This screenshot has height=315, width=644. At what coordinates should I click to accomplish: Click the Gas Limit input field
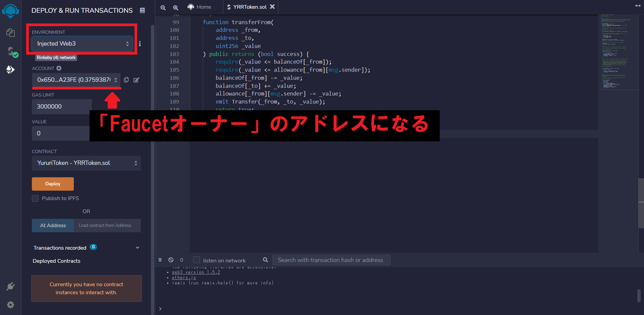[x=62, y=107]
